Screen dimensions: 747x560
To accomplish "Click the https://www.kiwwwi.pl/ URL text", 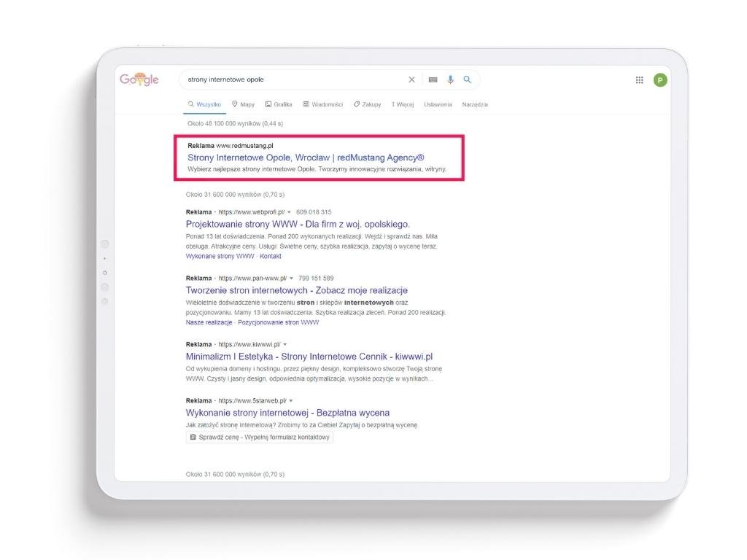I will [x=249, y=344].
